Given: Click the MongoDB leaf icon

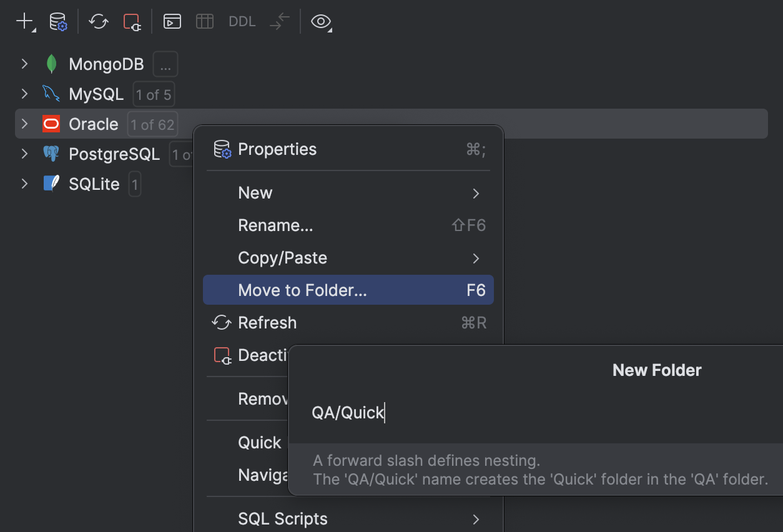Looking at the screenshot, I should tap(51, 63).
